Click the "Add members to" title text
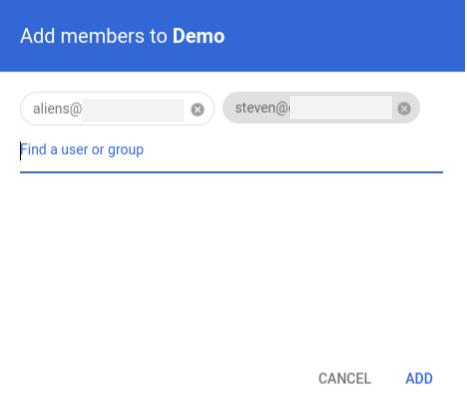This screenshot has width=467, height=397. click(x=94, y=36)
